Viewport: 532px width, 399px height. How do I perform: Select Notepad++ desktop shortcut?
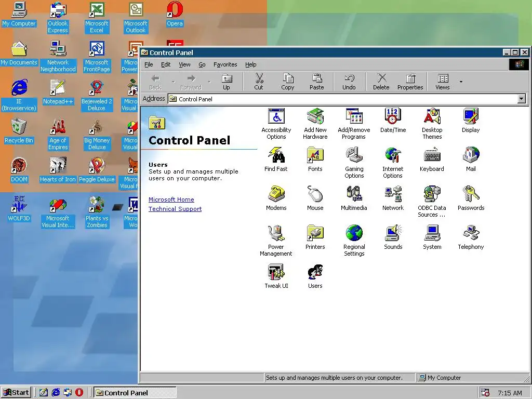pyautogui.click(x=58, y=92)
